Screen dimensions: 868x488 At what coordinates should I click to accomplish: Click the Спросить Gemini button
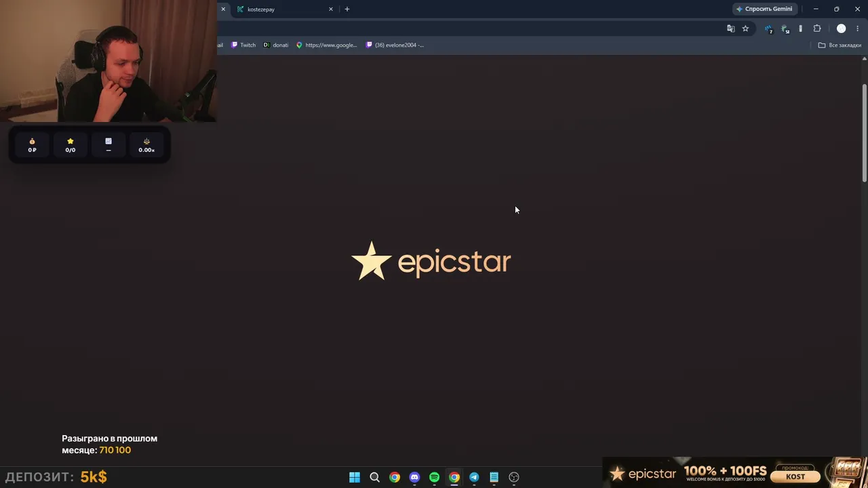764,9
